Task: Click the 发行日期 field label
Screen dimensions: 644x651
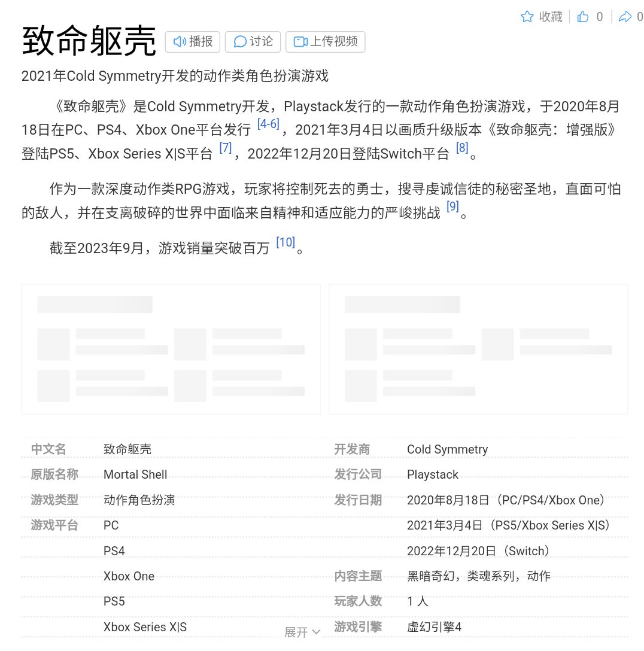Action: coord(358,500)
